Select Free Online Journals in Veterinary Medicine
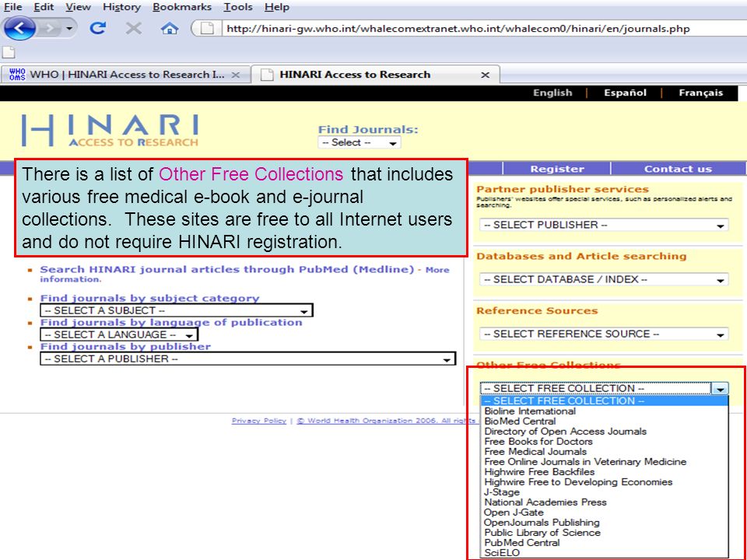Screen dimensions: 747x560 click(x=604, y=462)
